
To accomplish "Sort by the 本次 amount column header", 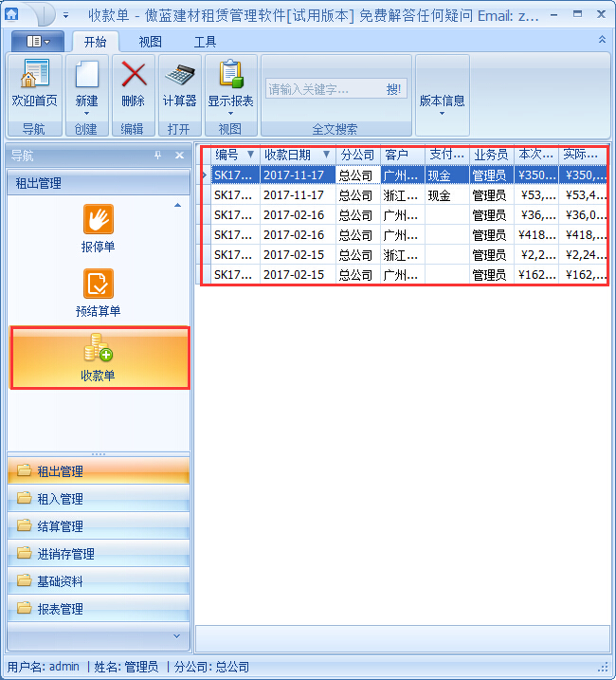I will coord(535,155).
